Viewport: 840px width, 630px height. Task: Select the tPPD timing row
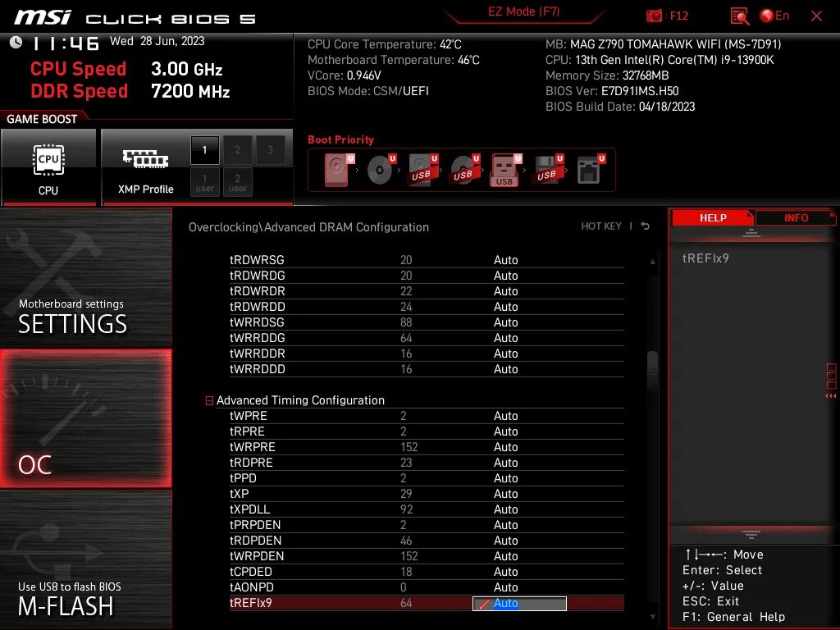427,478
